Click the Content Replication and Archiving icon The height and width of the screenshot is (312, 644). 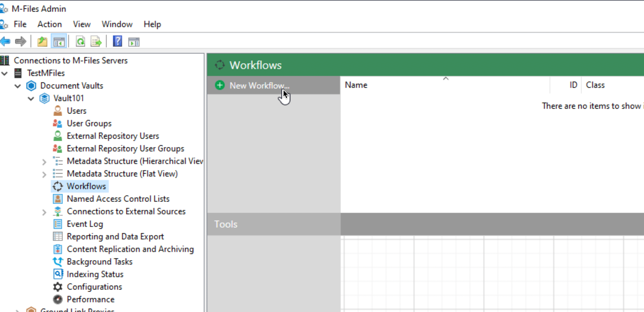coord(58,249)
